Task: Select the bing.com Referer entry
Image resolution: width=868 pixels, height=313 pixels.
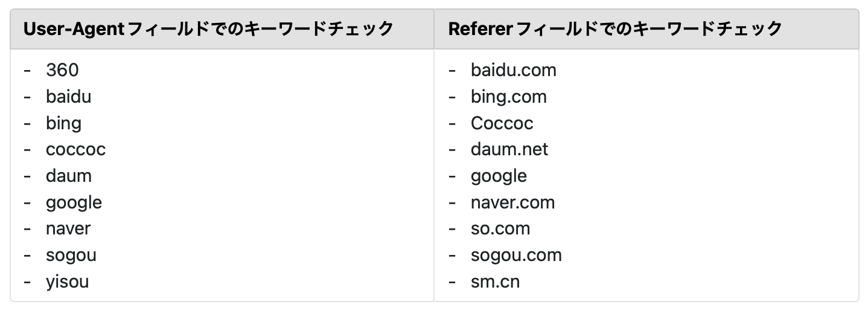Action: [x=508, y=97]
